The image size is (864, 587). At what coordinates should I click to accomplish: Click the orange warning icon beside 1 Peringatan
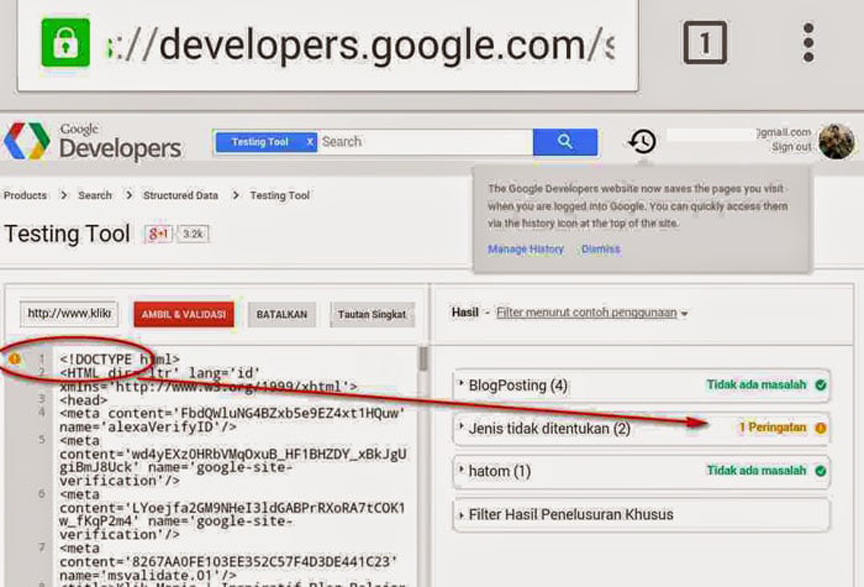point(820,428)
